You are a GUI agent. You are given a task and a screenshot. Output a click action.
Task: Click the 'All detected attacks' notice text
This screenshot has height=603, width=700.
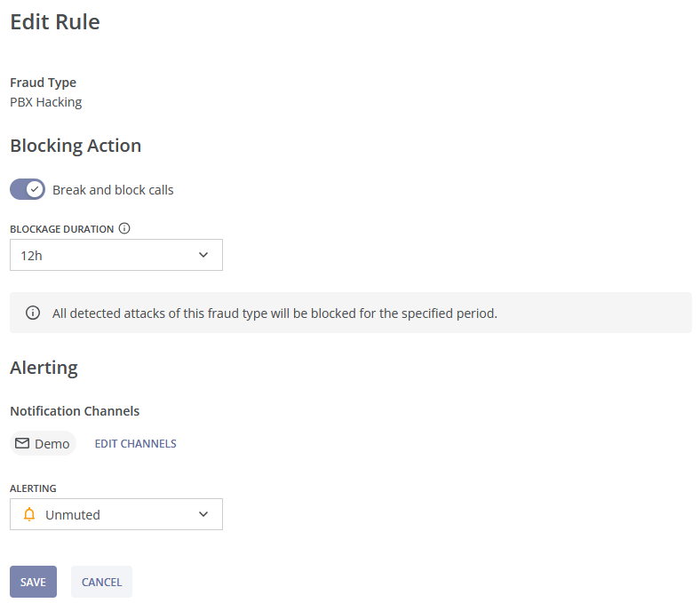pyautogui.click(x=274, y=313)
